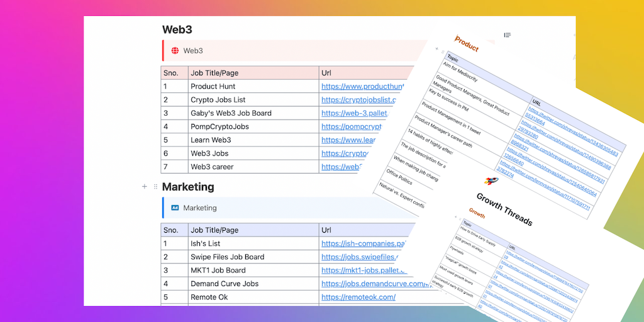Open the MKT1 Job Board link

tap(363, 270)
